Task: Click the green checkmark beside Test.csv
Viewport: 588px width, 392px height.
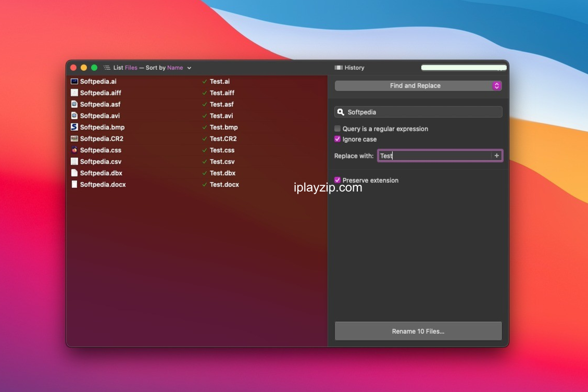Action: coord(204,161)
